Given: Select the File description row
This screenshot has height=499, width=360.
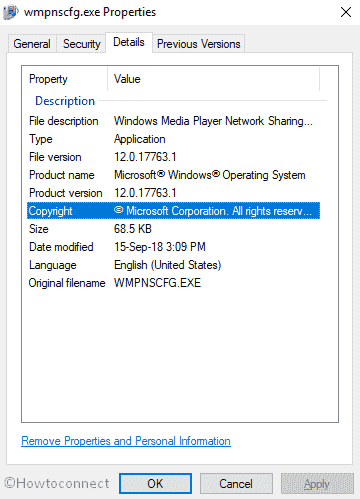Looking at the screenshot, I should pyautogui.click(x=173, y=121).
